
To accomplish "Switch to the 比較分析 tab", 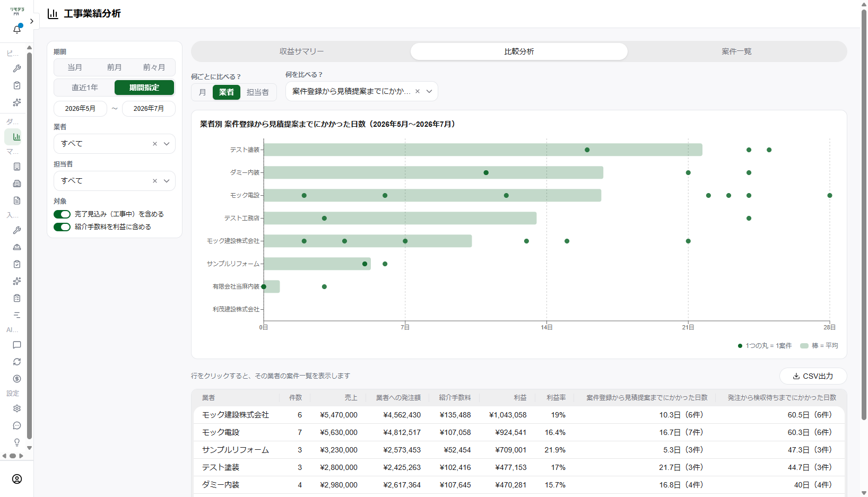I will tap(519, 51).
